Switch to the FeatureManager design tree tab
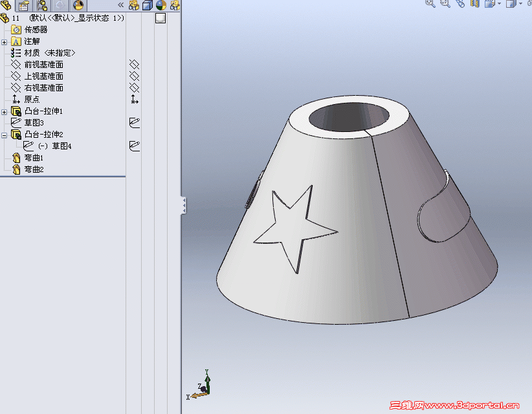This screenshot has height=414, width=532. pos(7,6)
